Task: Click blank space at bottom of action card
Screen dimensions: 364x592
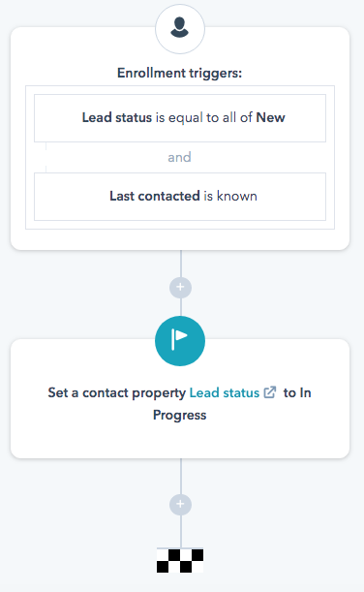Action: (x=180, y=442)
